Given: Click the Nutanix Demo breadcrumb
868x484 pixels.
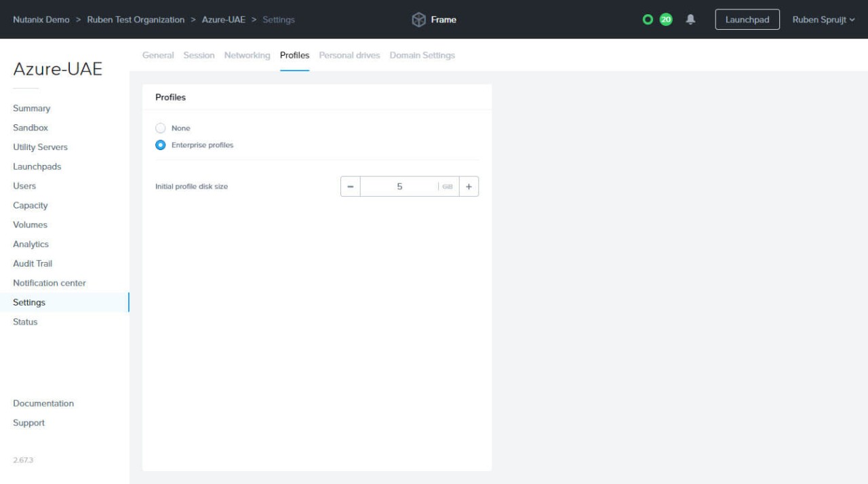Looking at the screenshot, I should 41,20.
